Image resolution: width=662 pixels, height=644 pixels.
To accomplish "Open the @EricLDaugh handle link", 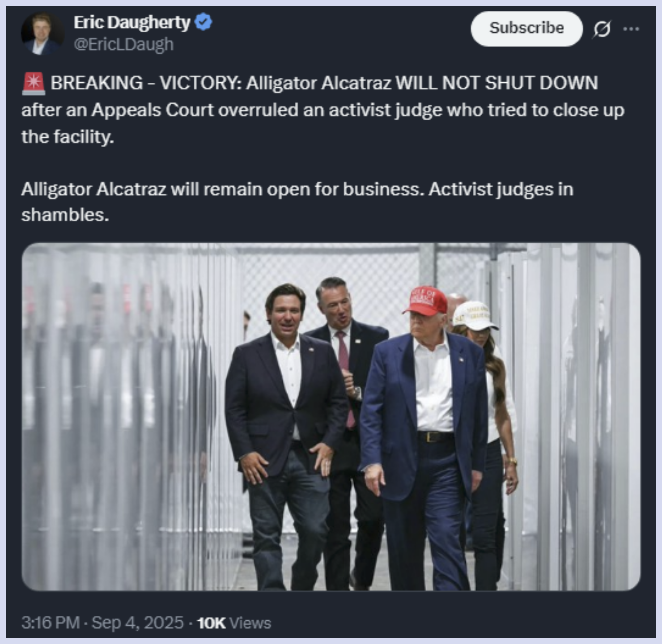I will (x=123, y=44).
